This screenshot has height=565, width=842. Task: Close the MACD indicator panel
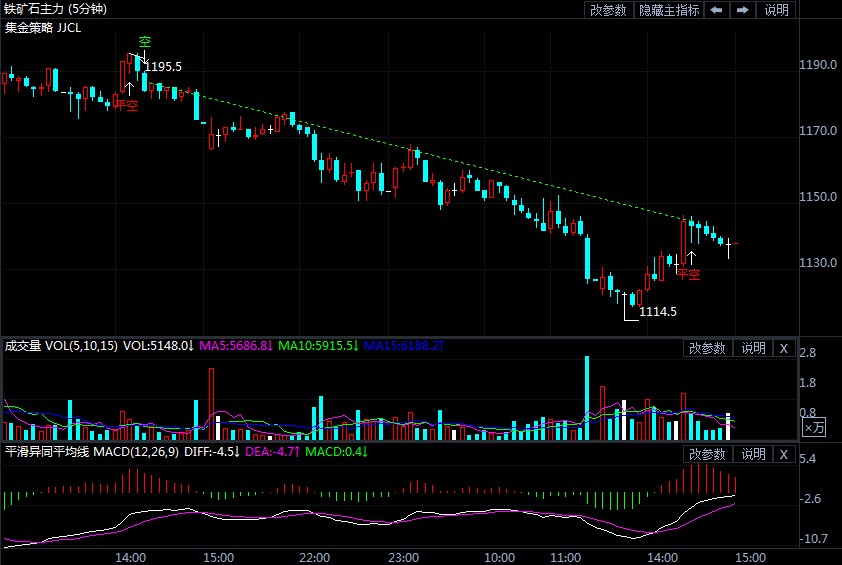click(x=783, y=455)
